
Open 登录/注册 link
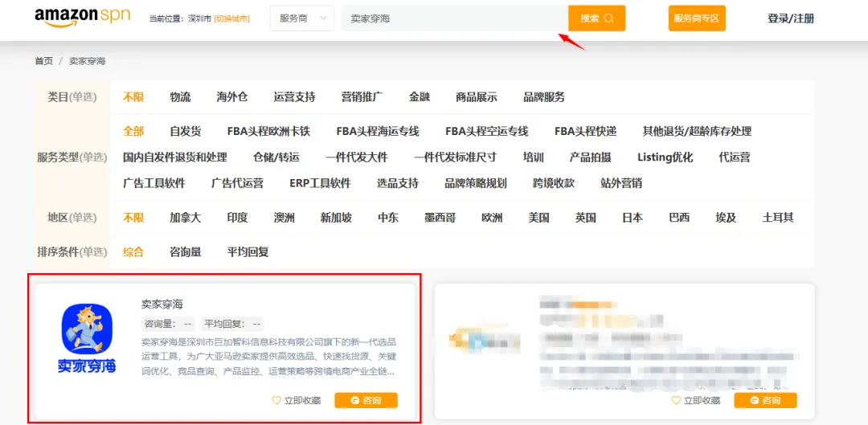(x=791, y=18)
